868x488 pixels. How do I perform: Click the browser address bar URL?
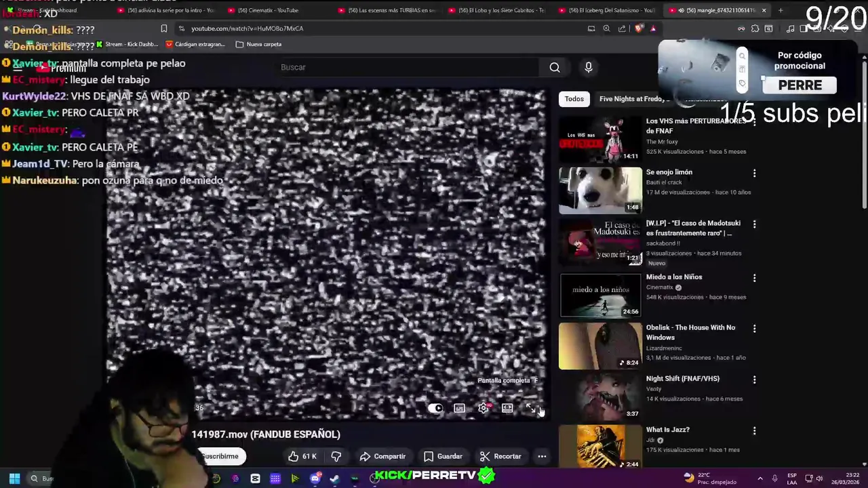[247, 28]
